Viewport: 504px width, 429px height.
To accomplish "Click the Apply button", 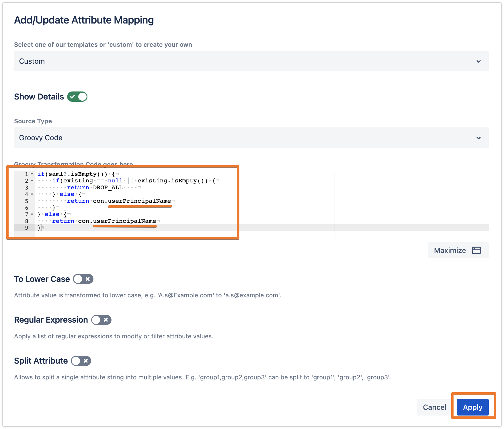I will click(472, 407).
